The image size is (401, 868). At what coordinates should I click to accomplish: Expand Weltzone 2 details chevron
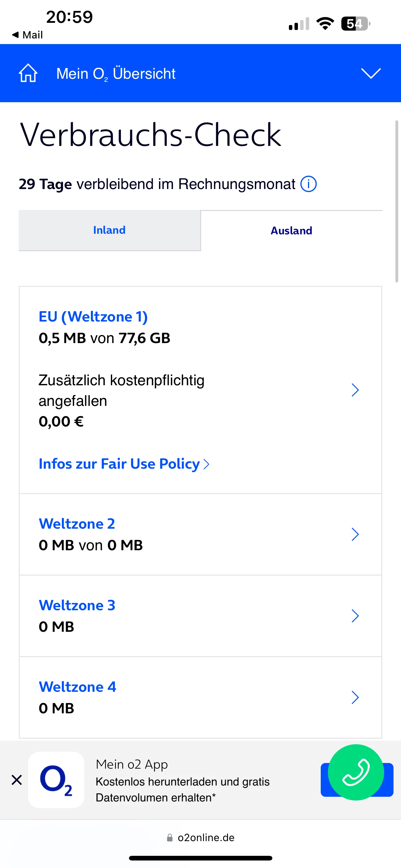coord(355,534)
